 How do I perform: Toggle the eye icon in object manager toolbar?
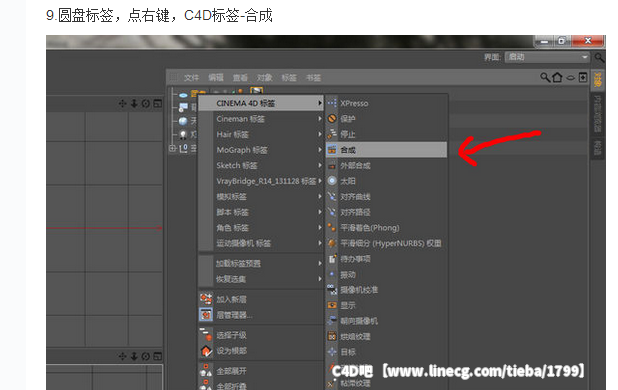pos(570,78)
